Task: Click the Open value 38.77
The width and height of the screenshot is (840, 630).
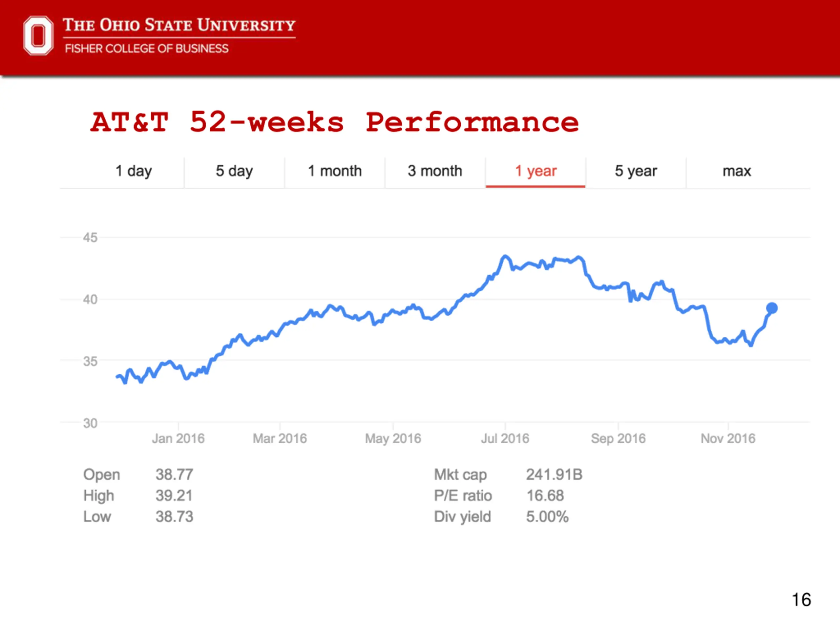Action: tap(174, 475)
